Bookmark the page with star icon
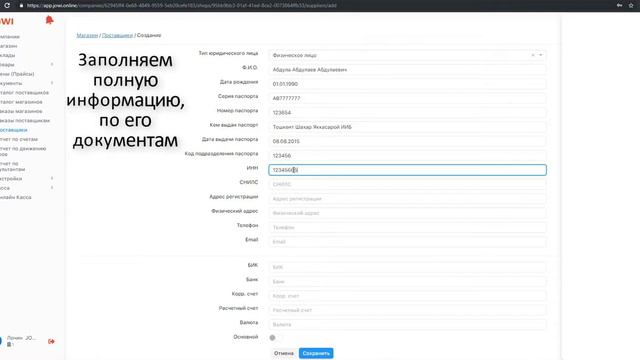This screenshot has height=360, width=640. (x=631, y=5)
